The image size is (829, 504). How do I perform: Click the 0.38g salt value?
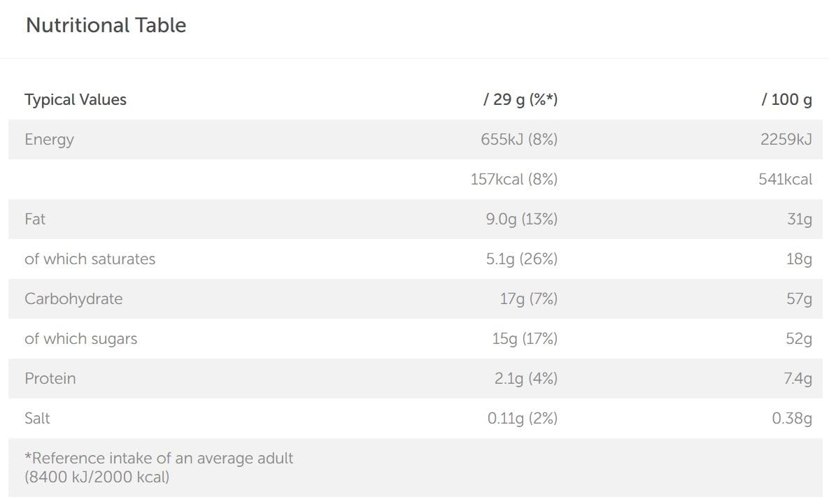(x=792, y=419)
